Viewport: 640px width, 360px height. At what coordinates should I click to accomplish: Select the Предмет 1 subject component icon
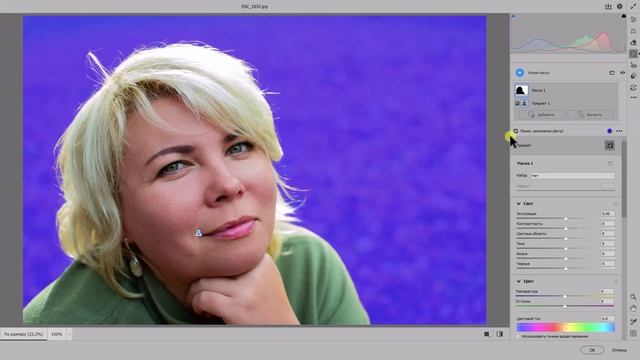[x=524, y=103]
